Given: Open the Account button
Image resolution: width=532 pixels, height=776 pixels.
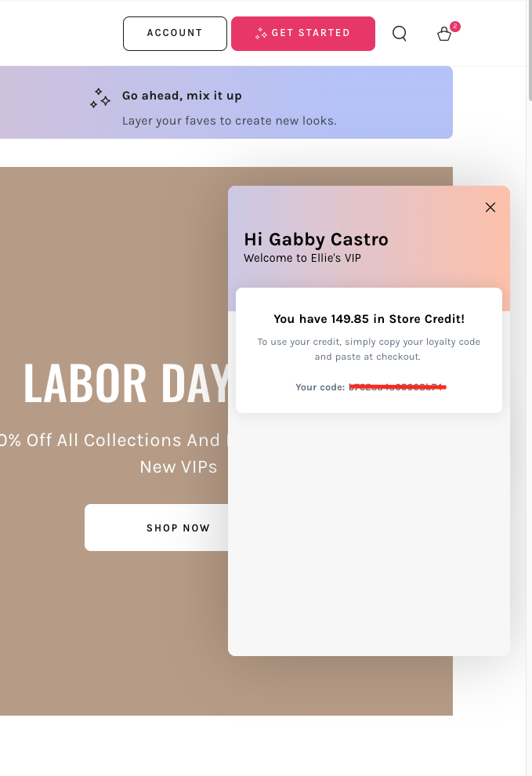Looking at the screenshot, I should [x=175, y=33].
